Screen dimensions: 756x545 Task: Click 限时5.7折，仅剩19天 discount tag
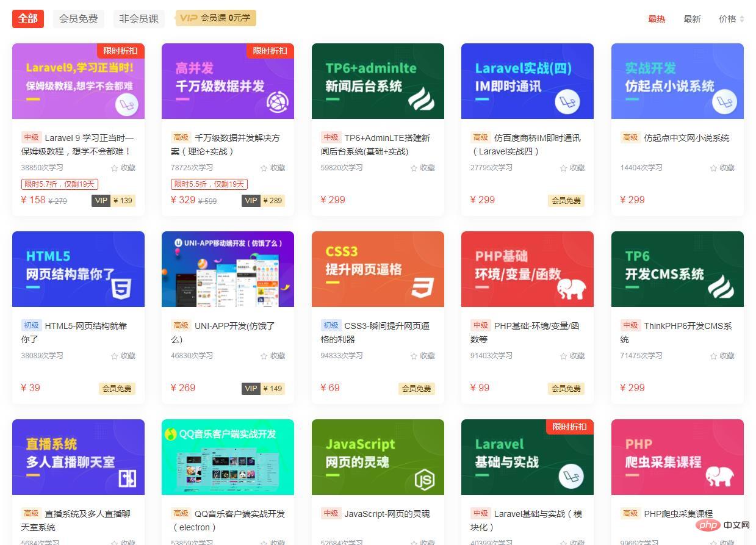tap(60, 184)
